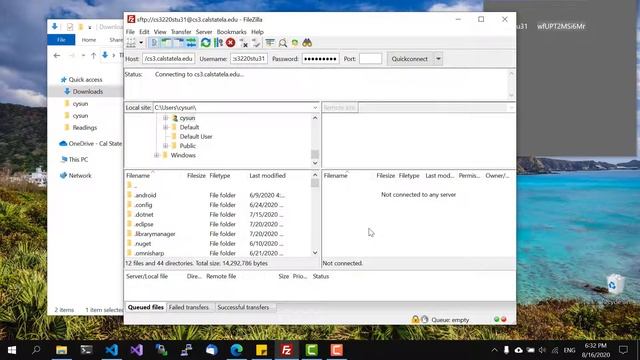Open the Site Manager icon in FileZilla toolbar

click(131, 42)
